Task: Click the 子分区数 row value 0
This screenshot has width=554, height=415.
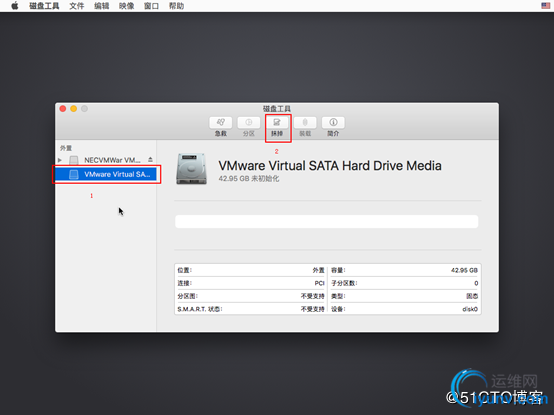Action: (x=476, y=283)
